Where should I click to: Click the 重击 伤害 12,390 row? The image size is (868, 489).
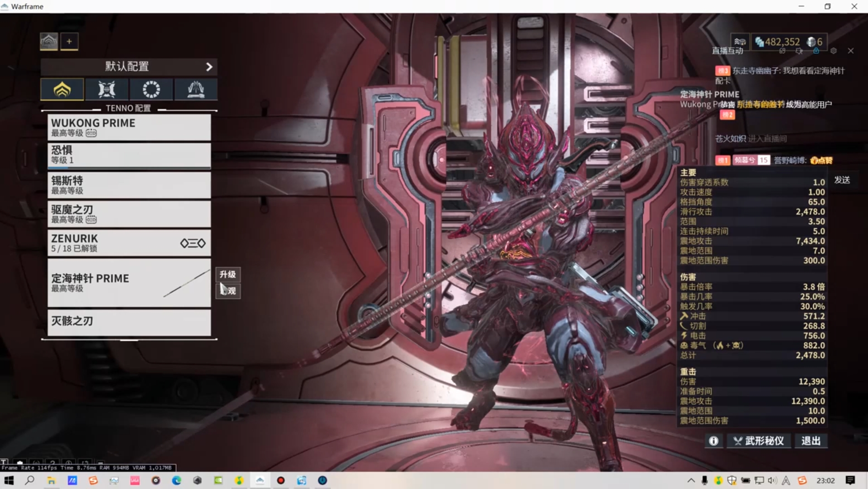pos(752,382)
